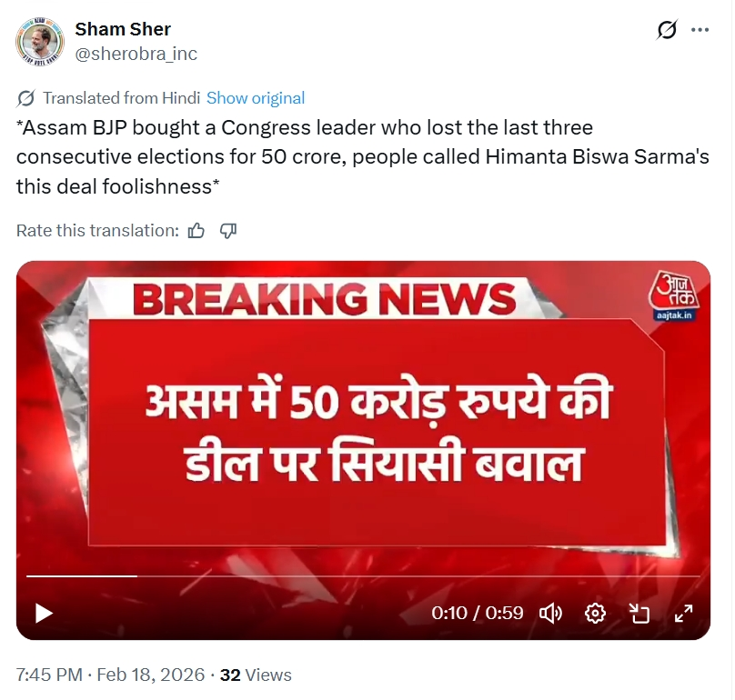The width and height of the screenshot is (735, 700).
Task: Click the Aaj Tak logo in video
Action: pyautogui.click(x=673, y=295)
